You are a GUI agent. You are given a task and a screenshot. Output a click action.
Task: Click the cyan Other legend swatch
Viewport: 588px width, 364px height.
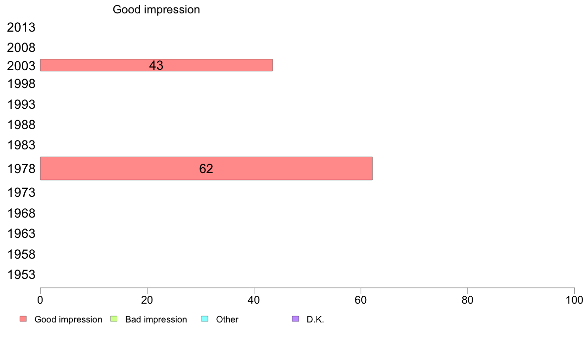(x=205, y=319)
